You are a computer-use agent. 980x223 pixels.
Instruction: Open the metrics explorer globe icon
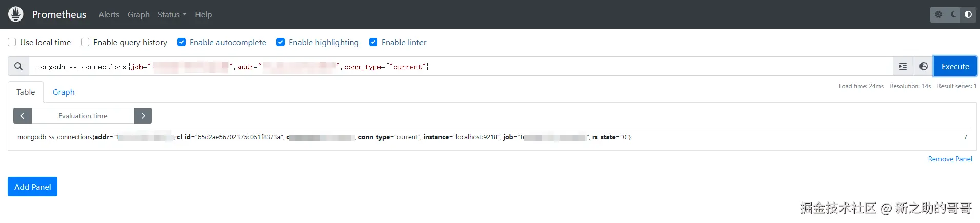click(x=924, y=67)
